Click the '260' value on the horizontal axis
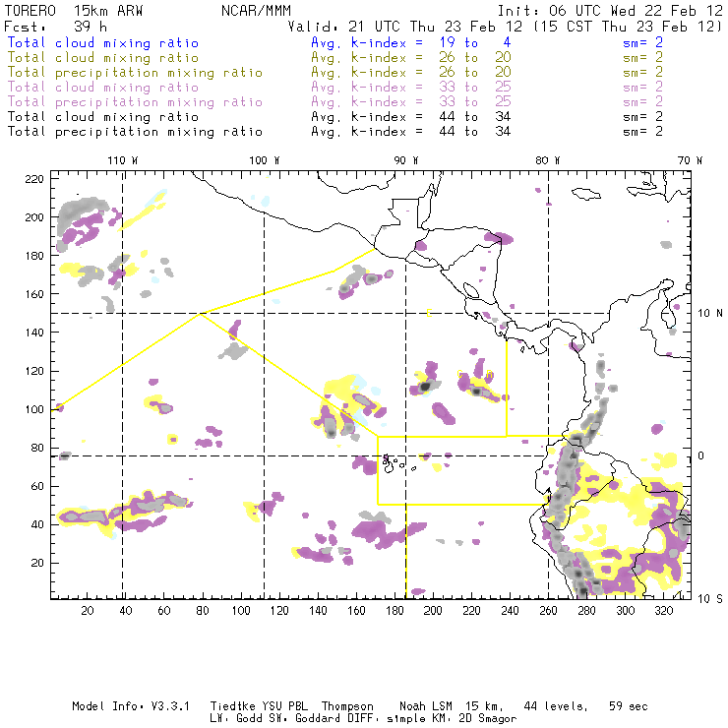 pyautogui.click(x=548, y=611)
